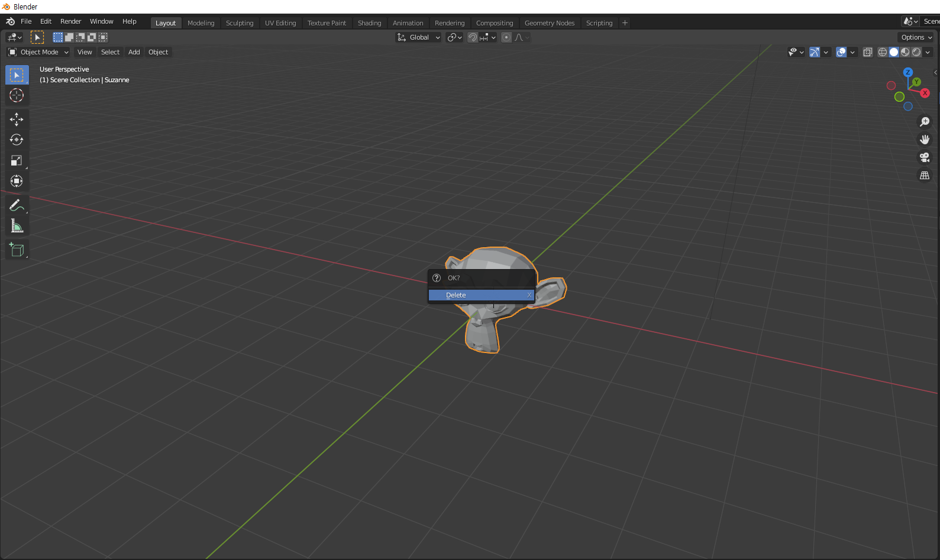Enable rendered viewport shading
940x560 pixels.
click(916, 52)
